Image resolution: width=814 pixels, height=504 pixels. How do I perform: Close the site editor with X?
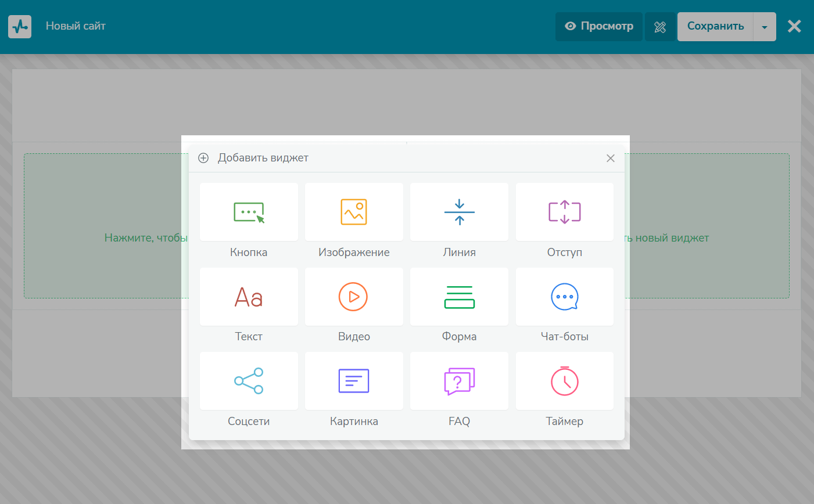tap(794, 27)
